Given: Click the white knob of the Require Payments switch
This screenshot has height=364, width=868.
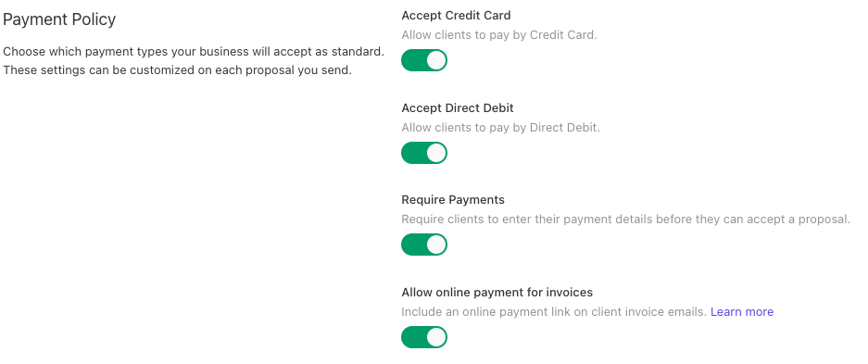Looking at the screenshot, I should pyautogui.click(x=436, y=245).
